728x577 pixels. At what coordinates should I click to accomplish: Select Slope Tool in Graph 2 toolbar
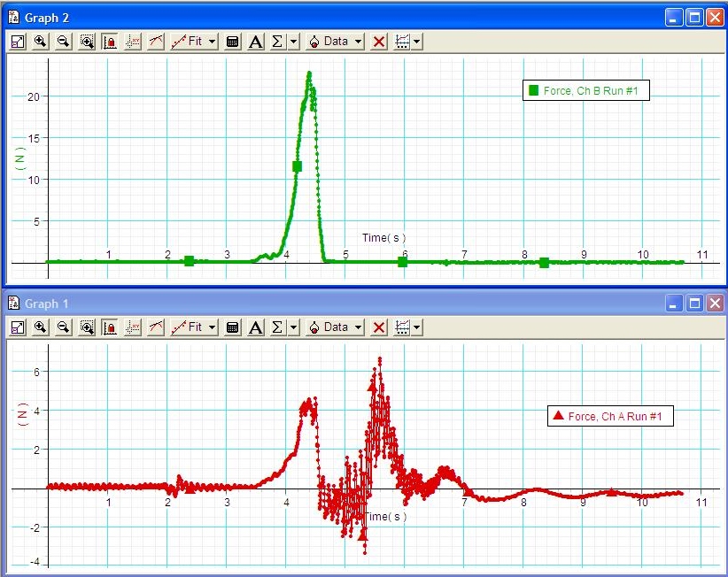click(156, 42)
